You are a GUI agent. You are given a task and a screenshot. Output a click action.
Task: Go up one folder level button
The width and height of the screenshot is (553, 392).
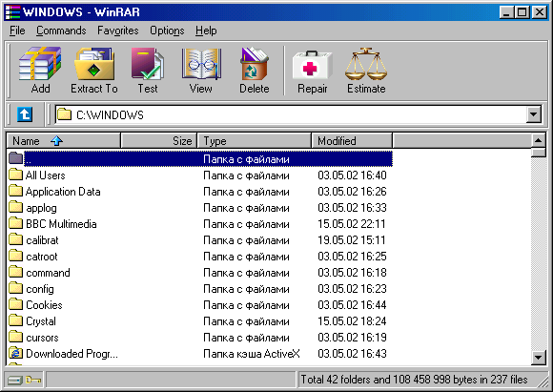(x=25, y=114)
